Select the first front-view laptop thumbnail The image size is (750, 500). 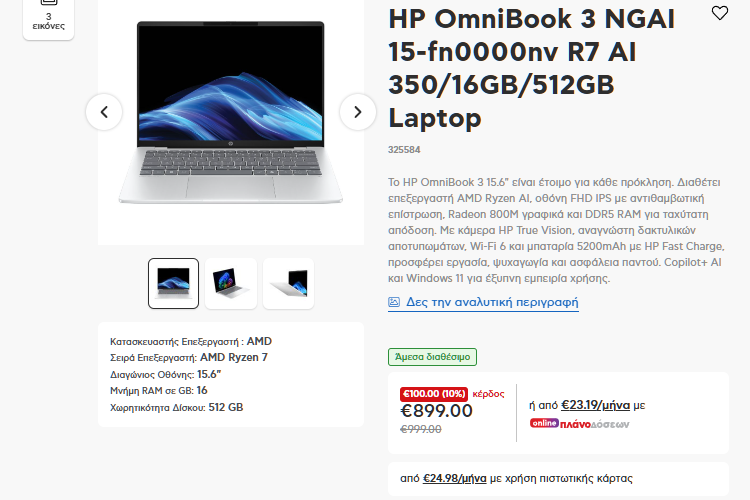(173, 283)
